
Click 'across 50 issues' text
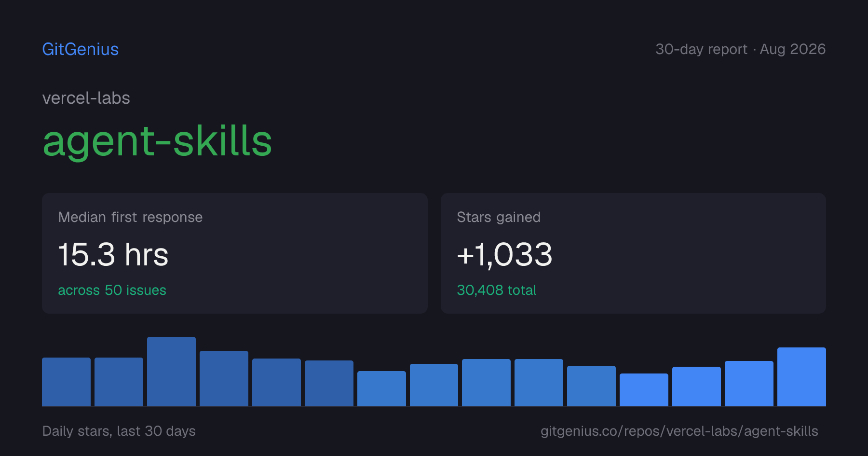click(x=112, y=290)
